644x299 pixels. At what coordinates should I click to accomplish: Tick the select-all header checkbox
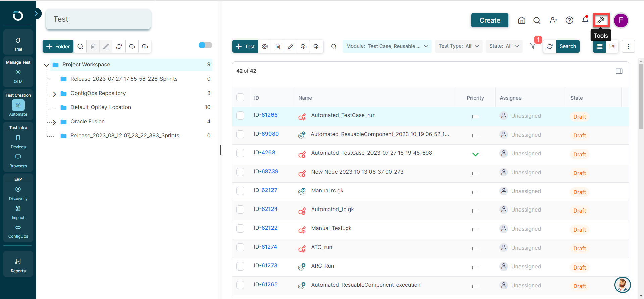pos(240,97)
